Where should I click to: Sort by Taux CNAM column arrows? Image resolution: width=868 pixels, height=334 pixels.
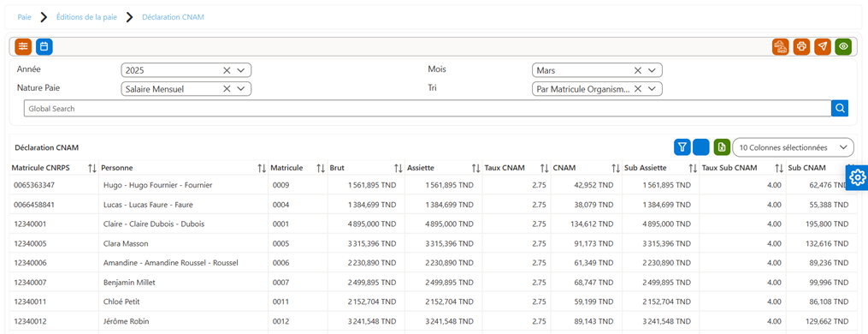coord(544,168)
